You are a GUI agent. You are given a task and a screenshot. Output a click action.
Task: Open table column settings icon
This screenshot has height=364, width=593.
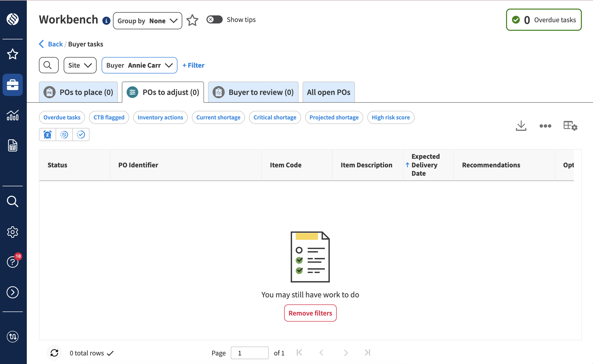point(571,126)
